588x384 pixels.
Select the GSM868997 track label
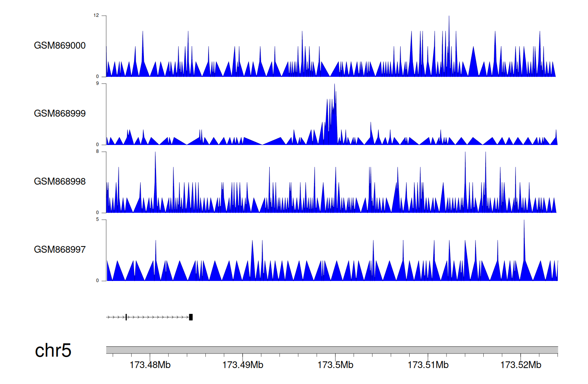click(x=60, y=250)
